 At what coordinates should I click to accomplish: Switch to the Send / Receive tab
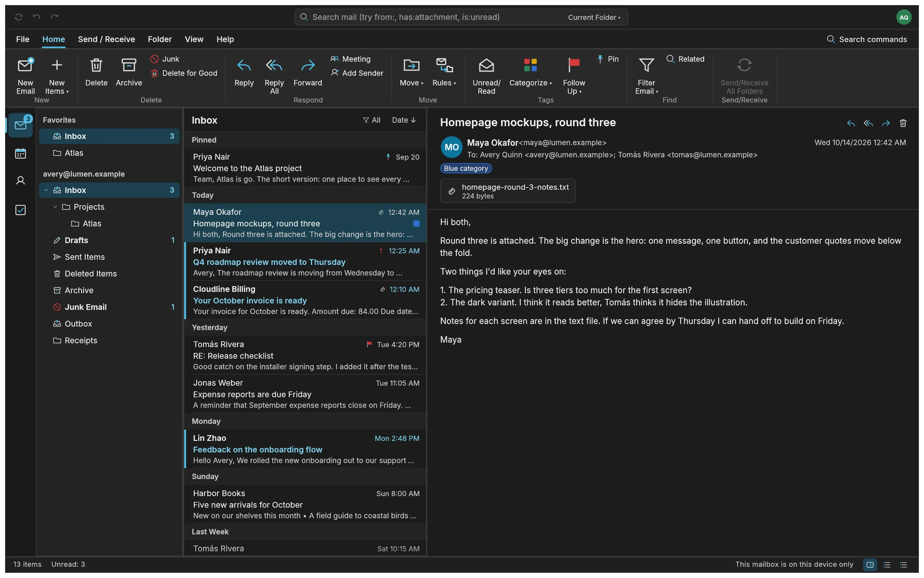click(106, 39)
